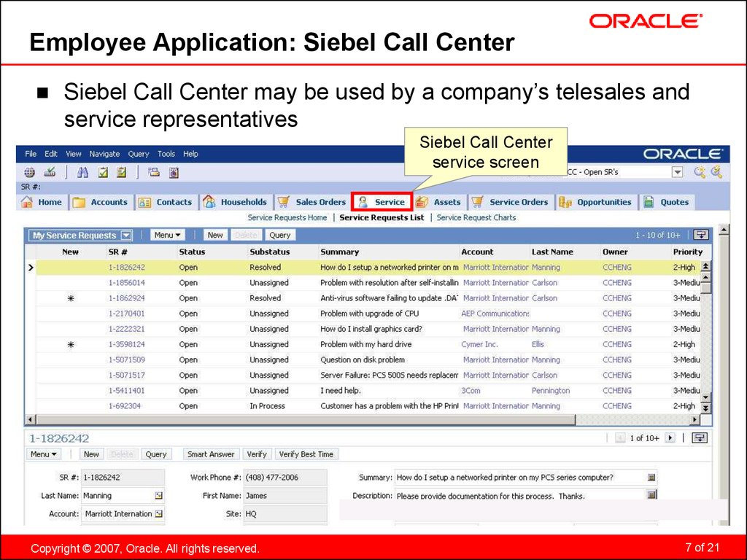Click the Site field showing HQ

pyautogui.click(x=285, y=514)
